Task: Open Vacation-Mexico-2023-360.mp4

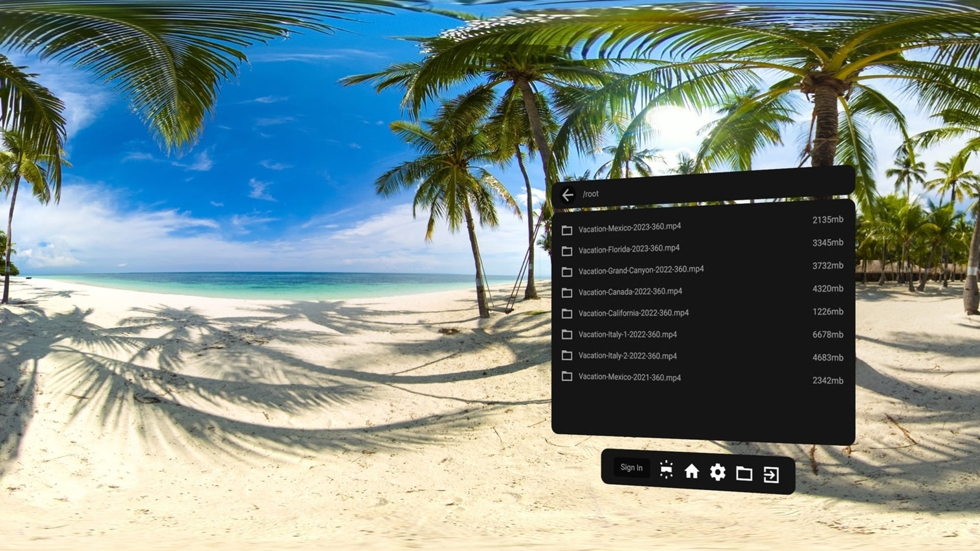Action: [x=702, y=224]
